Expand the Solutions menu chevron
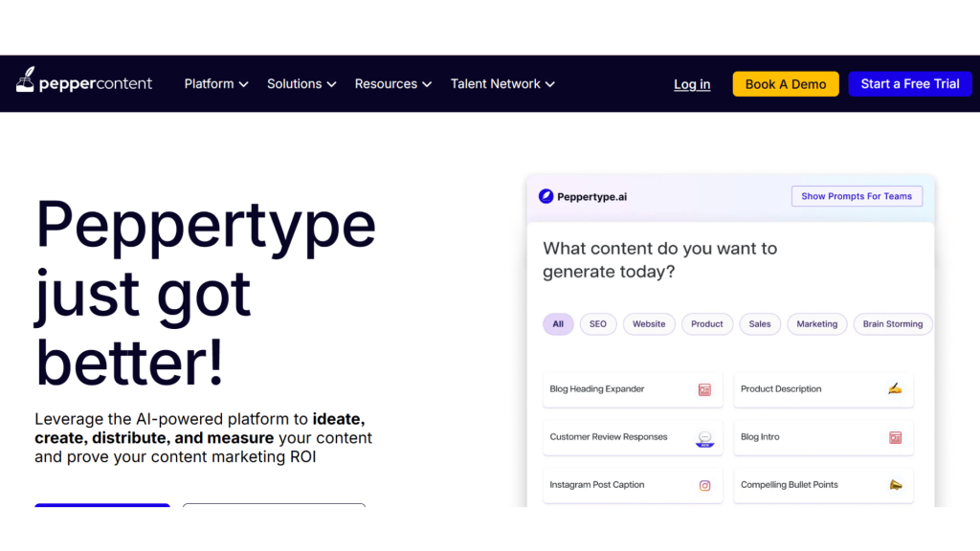The height and width of the screenshot is (551, 980). [x=331, y=84]
